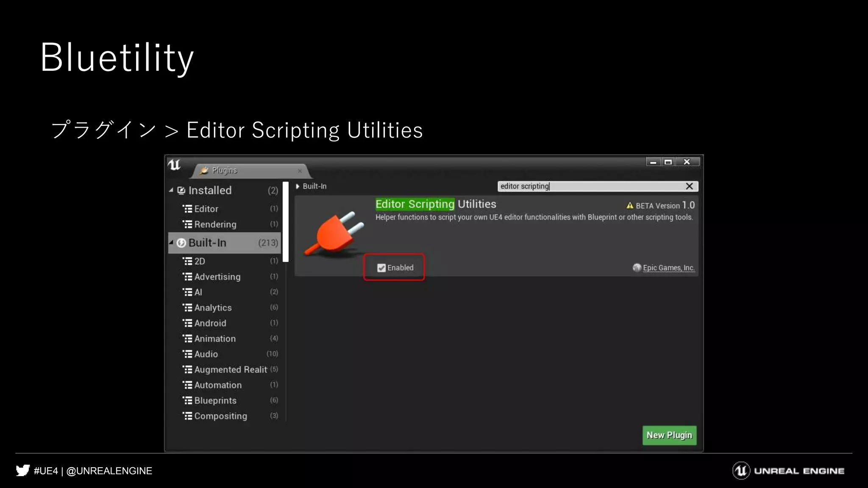Open the Compositing plugin category
Image resolution: width=868 pixels, height=488 pixels.
(230, 416)
